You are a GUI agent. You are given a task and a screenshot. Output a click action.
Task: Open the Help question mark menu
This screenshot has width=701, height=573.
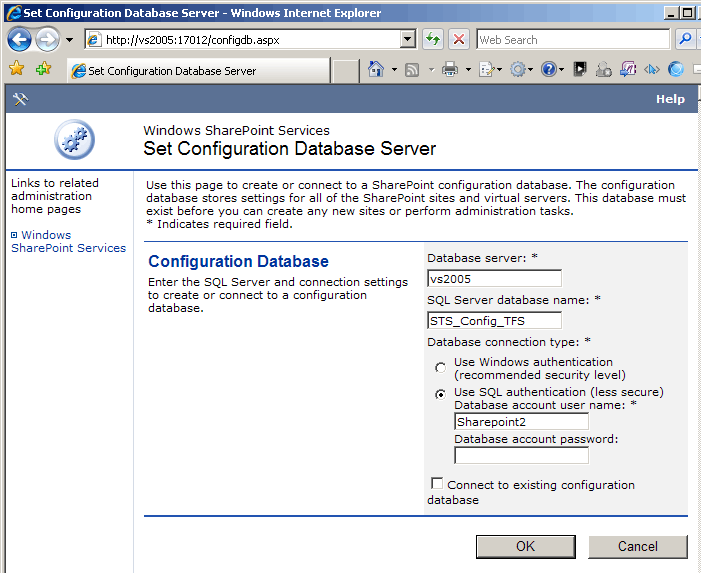[x=552, y=69]
